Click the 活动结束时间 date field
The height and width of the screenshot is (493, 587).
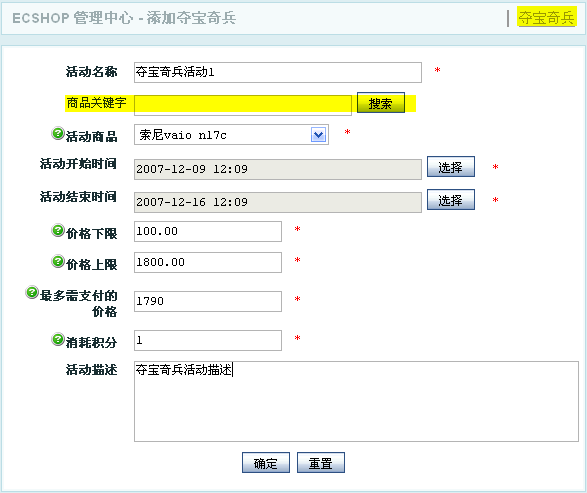278,202
